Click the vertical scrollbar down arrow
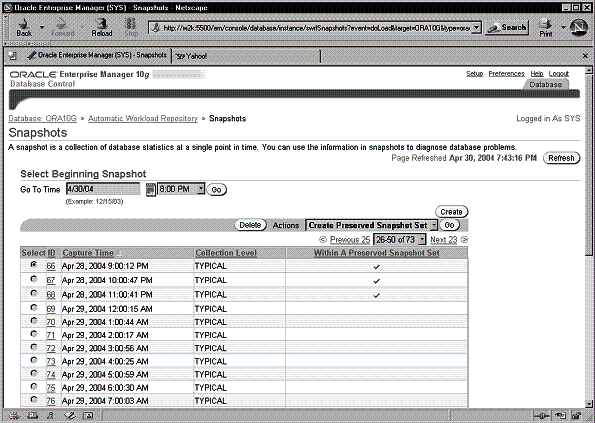 588,404
